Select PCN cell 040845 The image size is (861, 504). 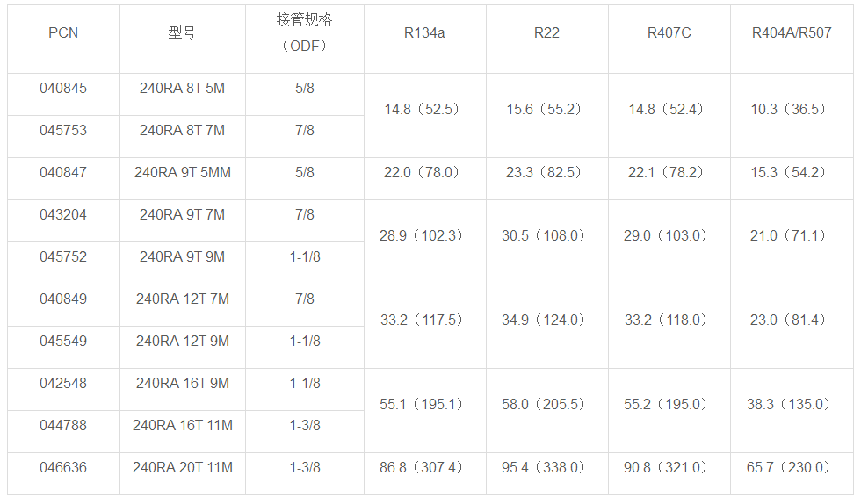pos(63,89)
